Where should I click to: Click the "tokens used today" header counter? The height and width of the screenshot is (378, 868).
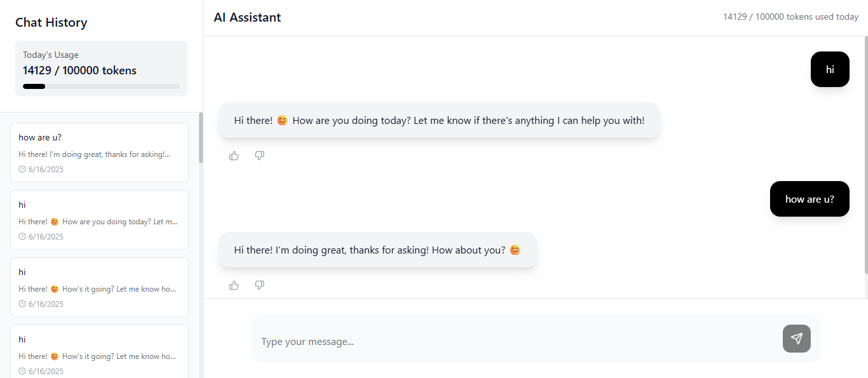790,17
